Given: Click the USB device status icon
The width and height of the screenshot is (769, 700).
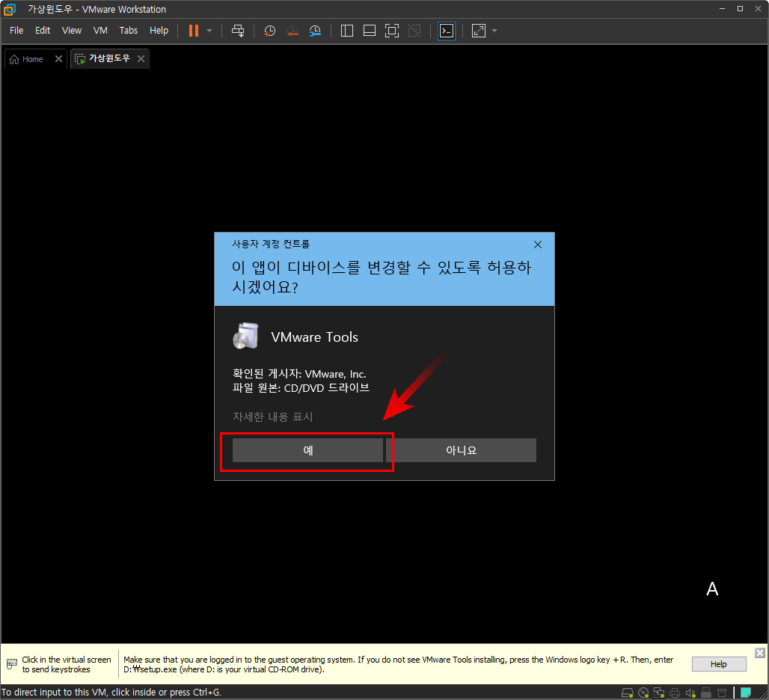Looking at the screenshot, I should pyautogui.click(x=706, y=693).
